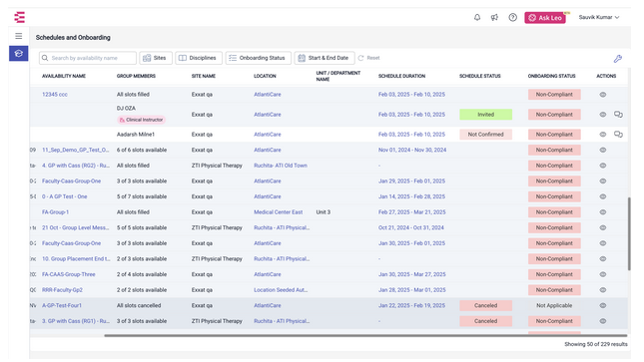Open the notifications bell icon
The width and height of the screenshot is (644, 362).
click(x=477, y=17)
